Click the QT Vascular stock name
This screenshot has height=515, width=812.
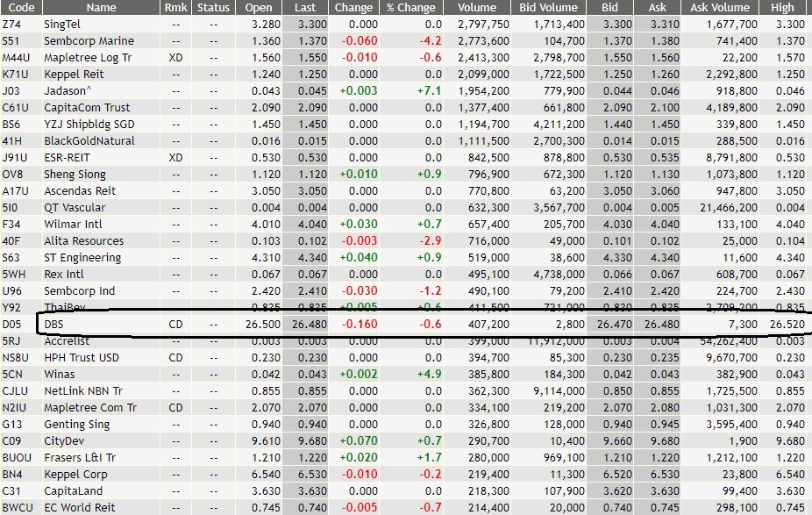click(x=75, y=208)
